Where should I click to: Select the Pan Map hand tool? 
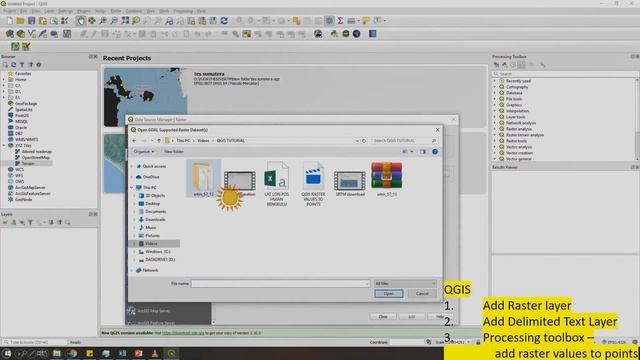tap(80, 21)
